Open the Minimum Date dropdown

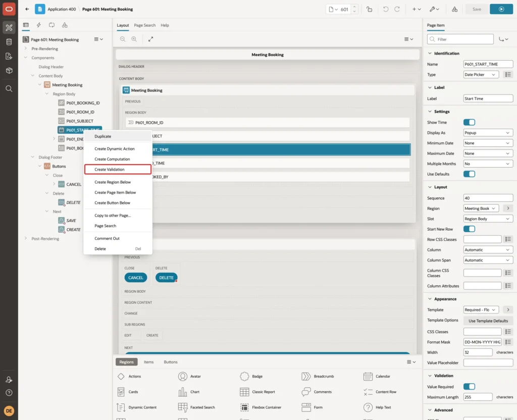488,143
